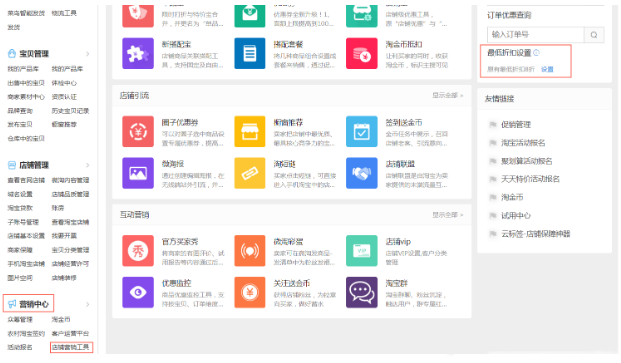Image resolution: width=621 pixels, height=363 pixels.
Task: Open the blue document 搭配套餐 icon
Action: click(250, 53)
